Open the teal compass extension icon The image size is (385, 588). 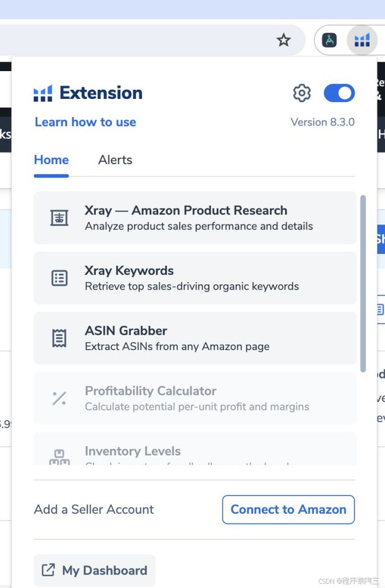[329, 40]
